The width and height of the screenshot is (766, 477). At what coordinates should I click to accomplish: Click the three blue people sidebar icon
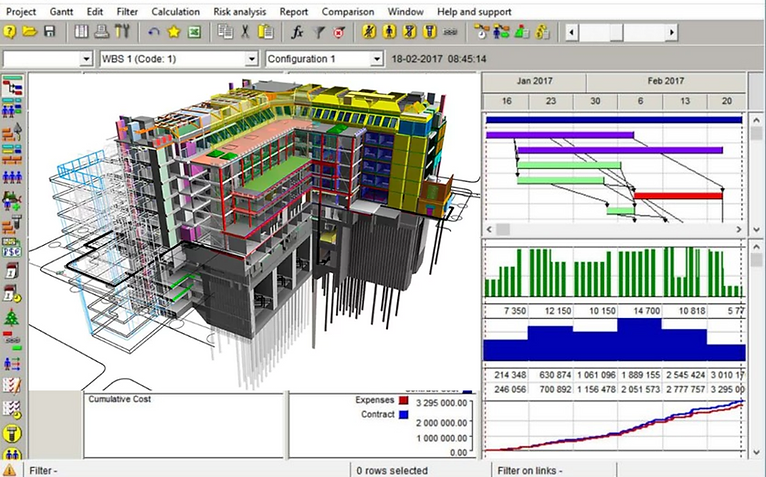click(x=12, y=176)
